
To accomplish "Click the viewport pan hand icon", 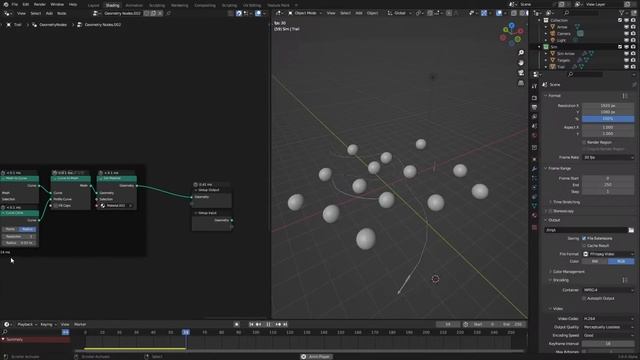I will point(521,62).
